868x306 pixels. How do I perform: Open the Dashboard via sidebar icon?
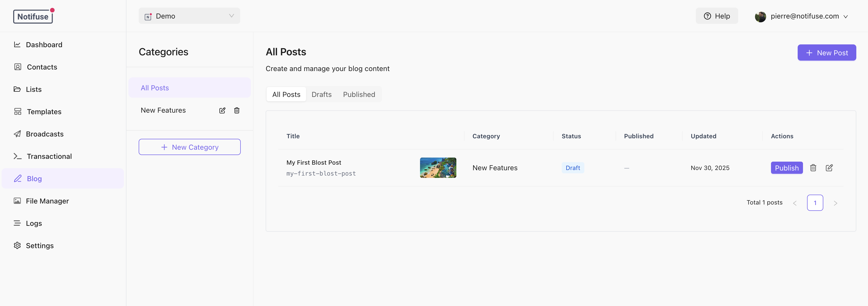pyautogui.click(x=18, y=44)
